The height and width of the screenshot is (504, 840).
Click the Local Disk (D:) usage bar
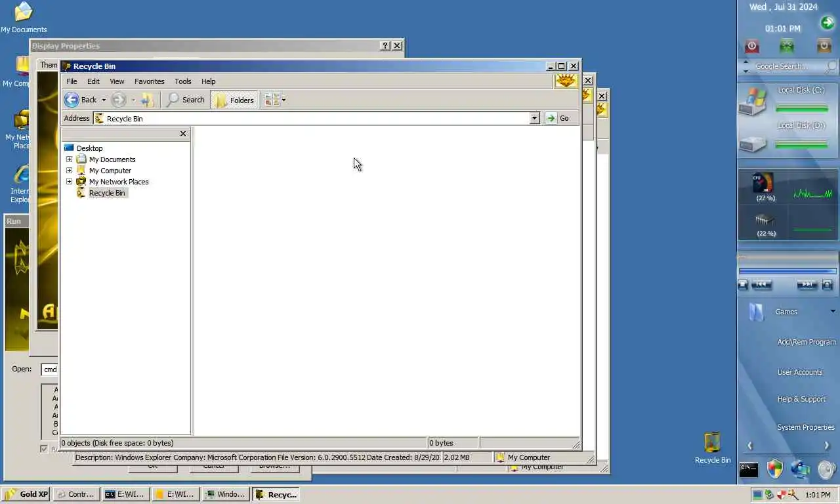click(801, 144)
